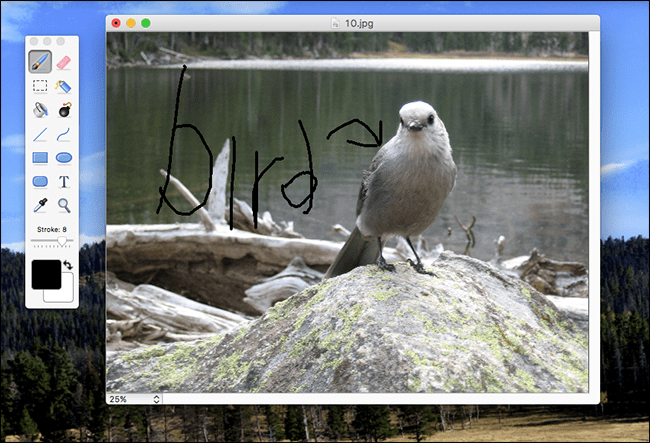Select the Eraser tool
The width and height of the screenshot is (650, 443).
(64, 62)
